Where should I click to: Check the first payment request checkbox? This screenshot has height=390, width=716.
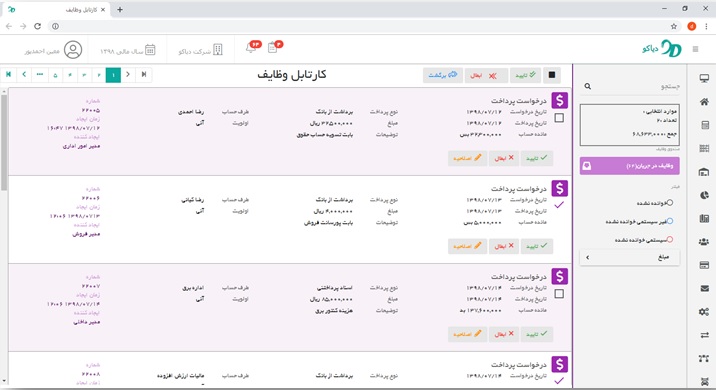click(559, 118)
